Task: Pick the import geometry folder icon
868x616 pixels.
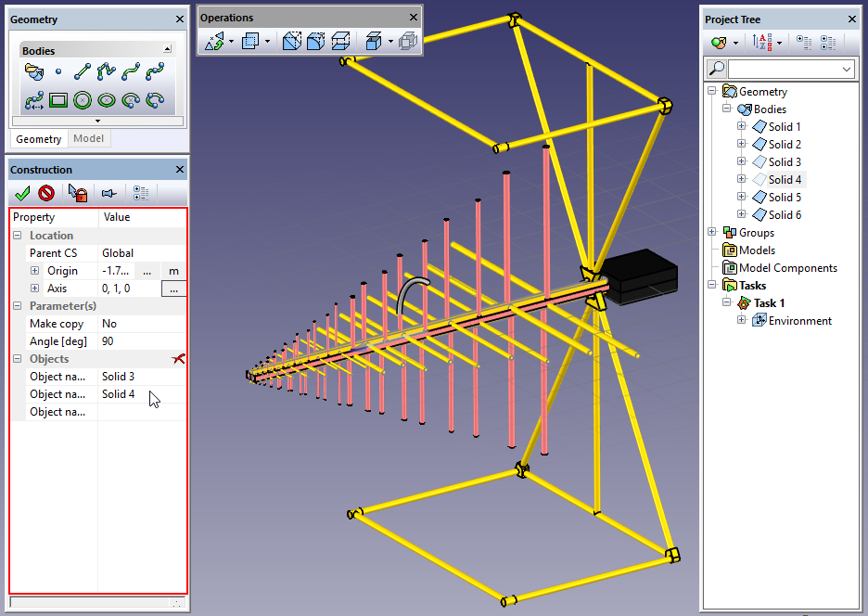Action: pyautogui.click(x=33, y=71)
